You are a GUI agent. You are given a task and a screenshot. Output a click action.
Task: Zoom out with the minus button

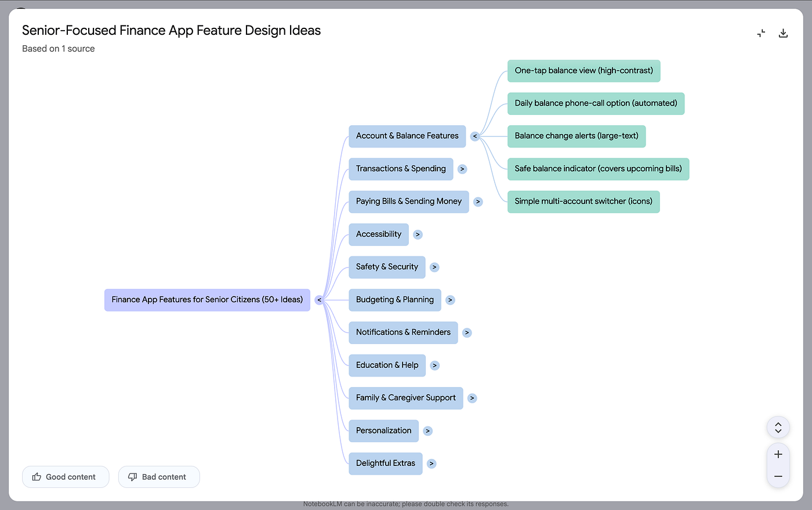point(778,476)
